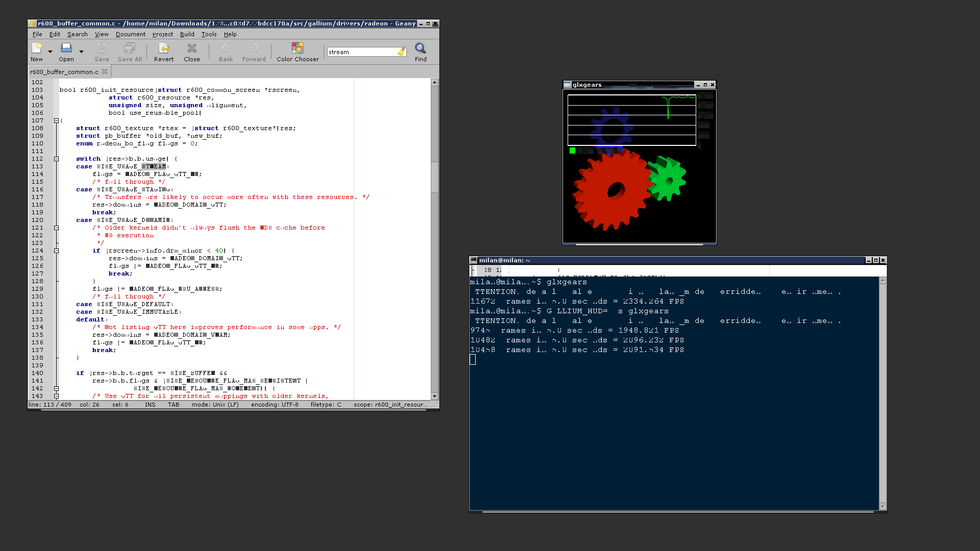980x551 pixels.
Task: Expand the New file dropdown arrow
Action: click(x=50, y=52)
